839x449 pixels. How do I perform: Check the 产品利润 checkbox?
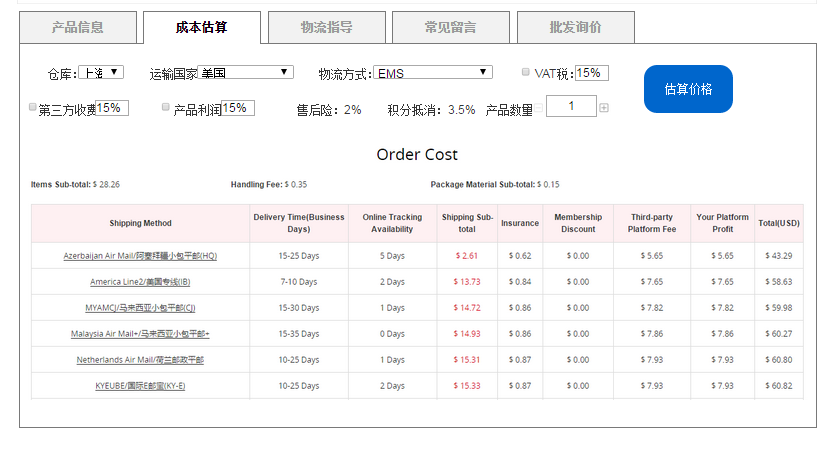coord(165,107)
